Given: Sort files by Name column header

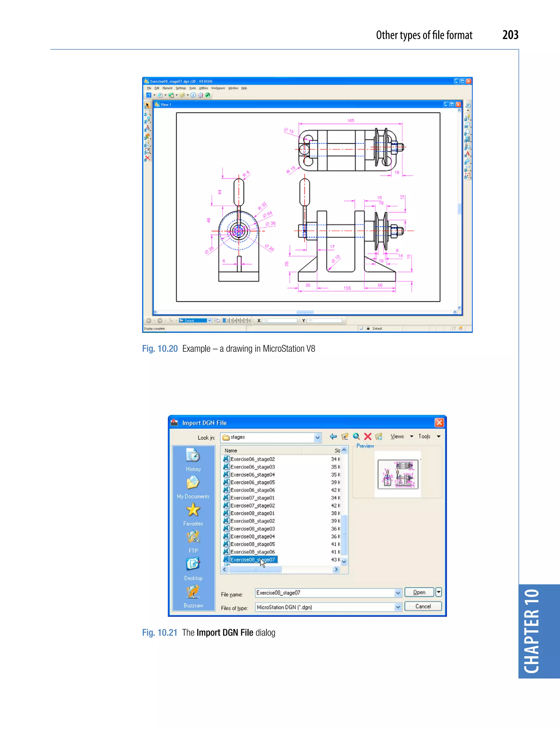Looking at the screenshot, I should click(262, 451).
